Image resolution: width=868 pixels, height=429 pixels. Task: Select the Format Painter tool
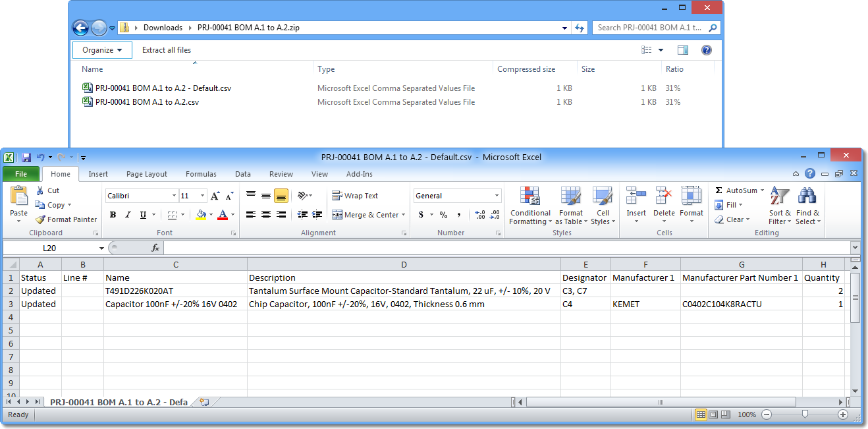coord(66,219)
